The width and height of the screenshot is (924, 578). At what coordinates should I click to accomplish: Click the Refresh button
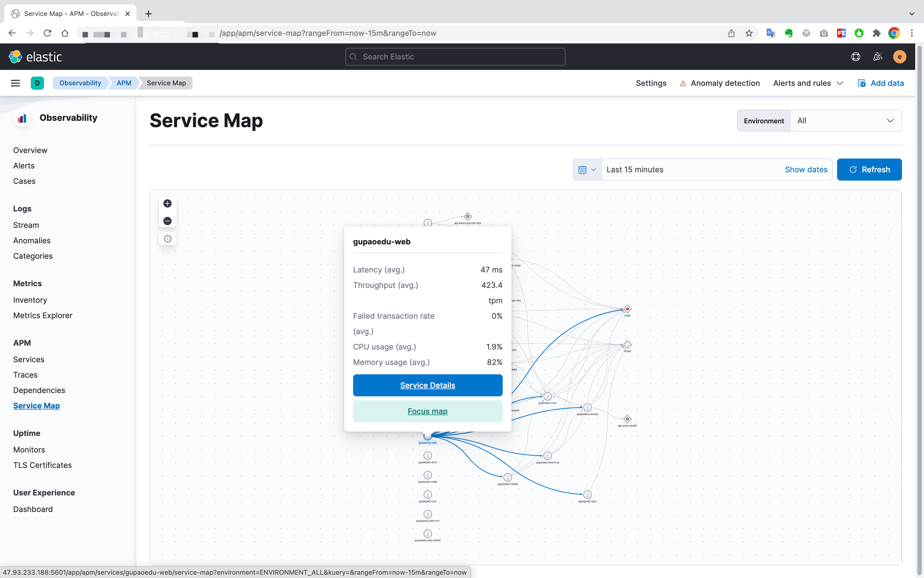pos(869,170)
